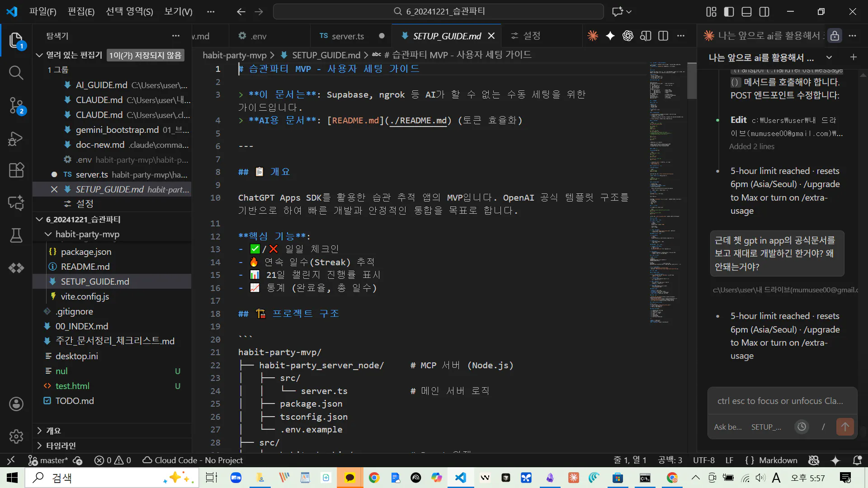Click the ChatGPT icon in editor toolbar
The height and width of the screenshot is (488, 868).
point(628,36)
